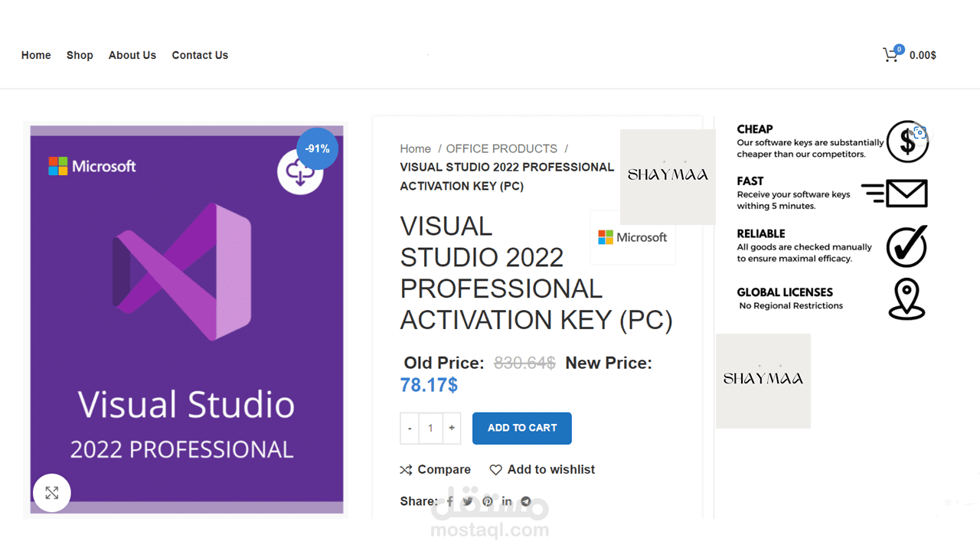The height and width of the screenshot is (551, 980).
Task: Open the shopping cart icon
Action: click(x=891, y=55)
